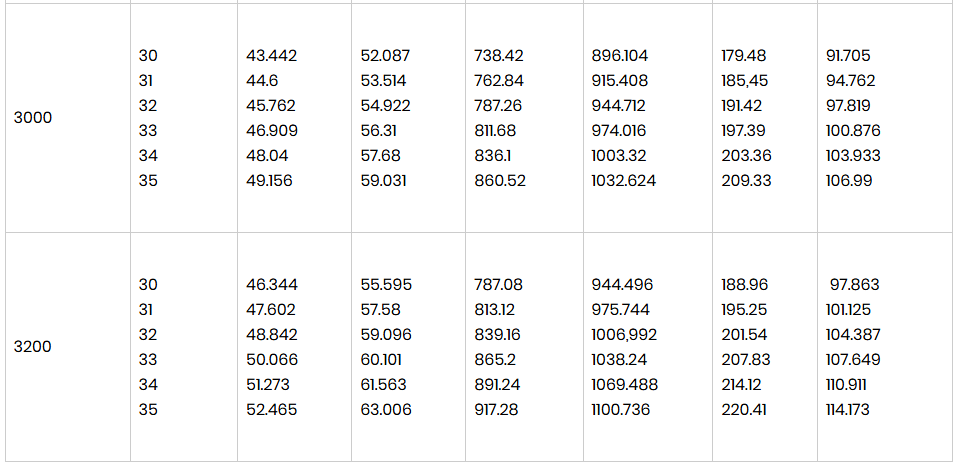Click the value 100.876
The image size is (960, 465).
[853, 131]
